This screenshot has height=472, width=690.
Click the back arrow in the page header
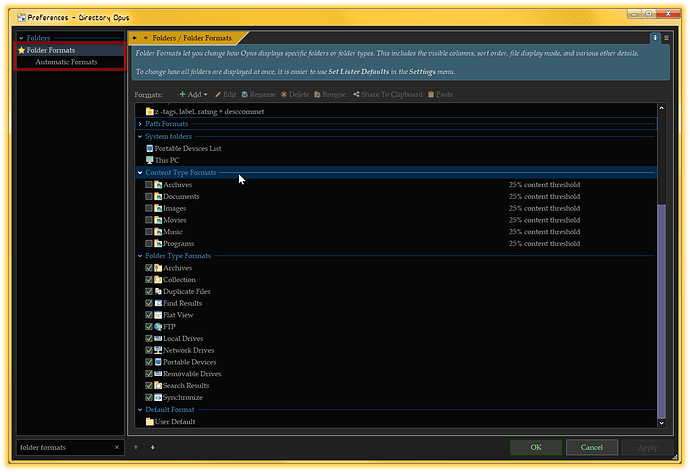tap(135, 38)
